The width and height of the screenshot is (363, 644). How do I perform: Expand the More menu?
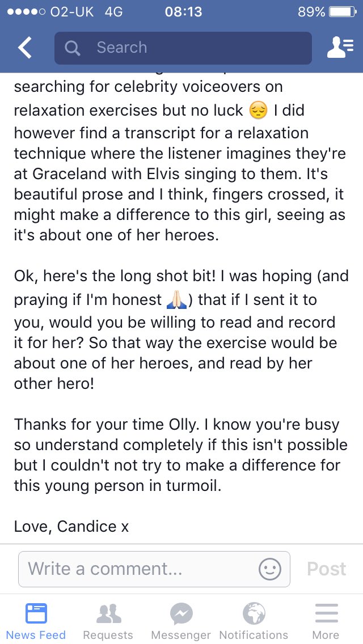coord(326,621)
